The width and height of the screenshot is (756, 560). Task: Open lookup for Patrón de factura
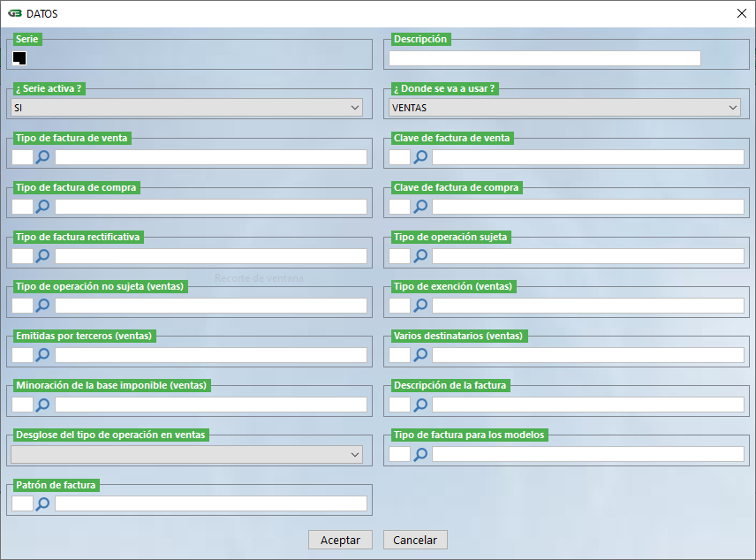pyautogui.click(x=42, y=503)
